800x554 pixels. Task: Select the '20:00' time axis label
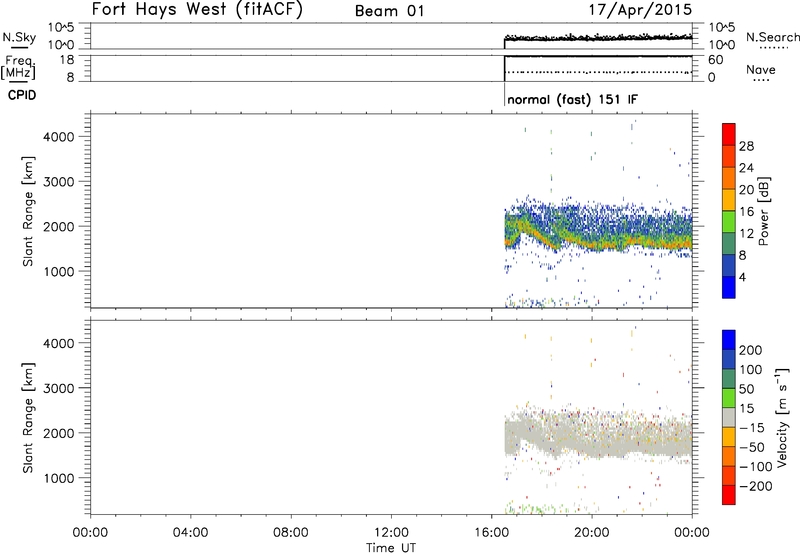(591, 533)
